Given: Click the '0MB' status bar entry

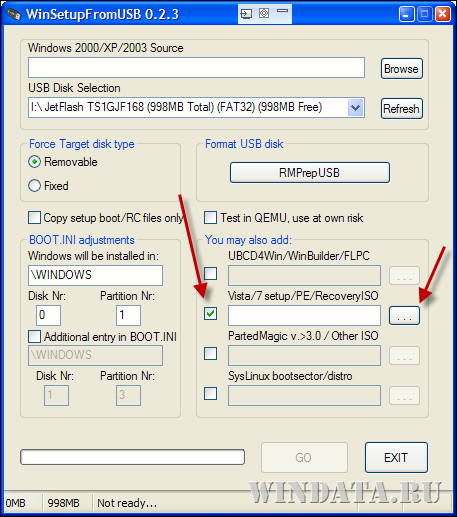Looking at the screenshot, I should [16, 503].
